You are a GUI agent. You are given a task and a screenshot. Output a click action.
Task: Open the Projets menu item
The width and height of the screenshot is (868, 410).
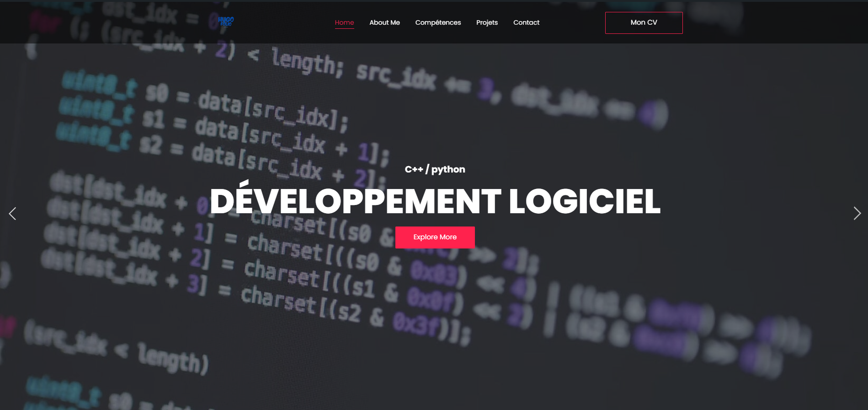point(487,22)
